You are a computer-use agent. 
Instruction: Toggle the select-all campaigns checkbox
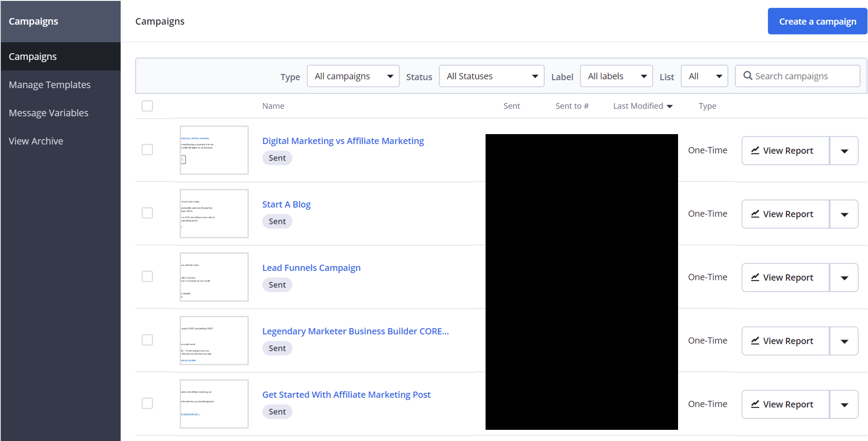147,106
